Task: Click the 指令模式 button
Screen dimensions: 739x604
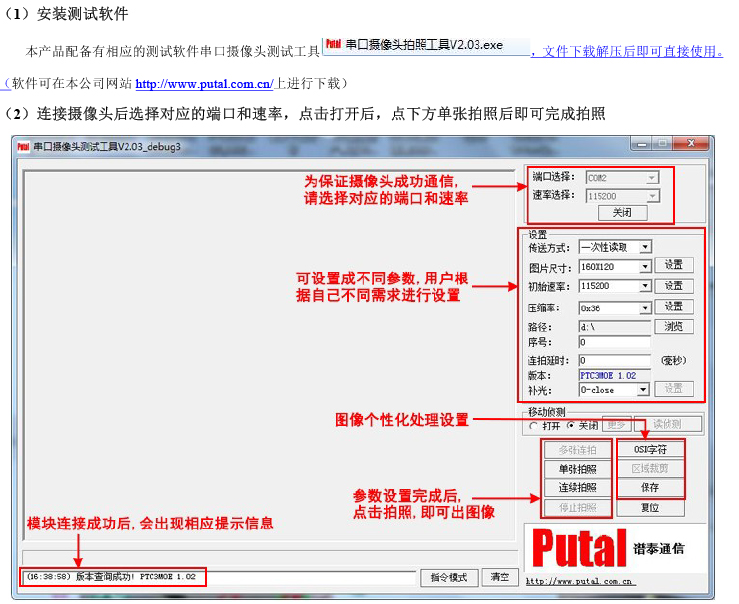Action: [x=449, y=577]
